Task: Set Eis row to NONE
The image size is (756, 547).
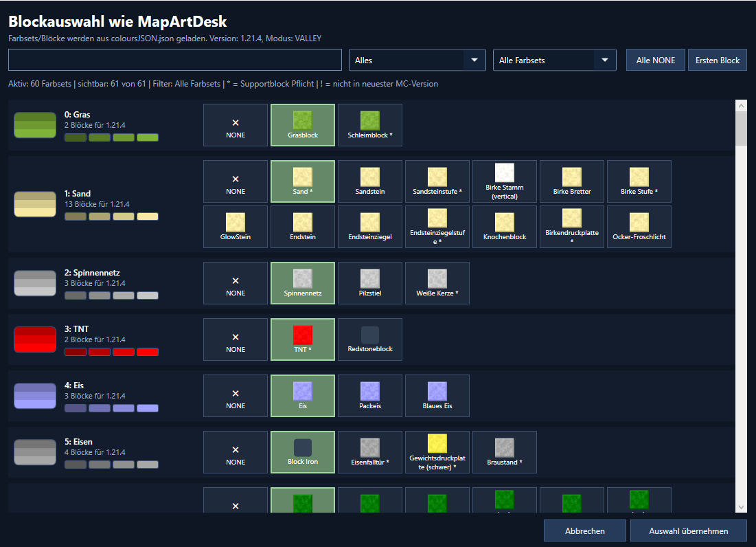Action: click(236, 396)
